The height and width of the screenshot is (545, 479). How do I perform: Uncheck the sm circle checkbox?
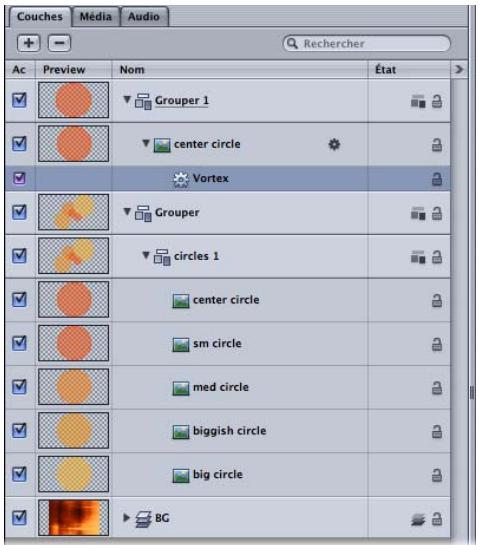pyautogui.click(x=19, y=343)
